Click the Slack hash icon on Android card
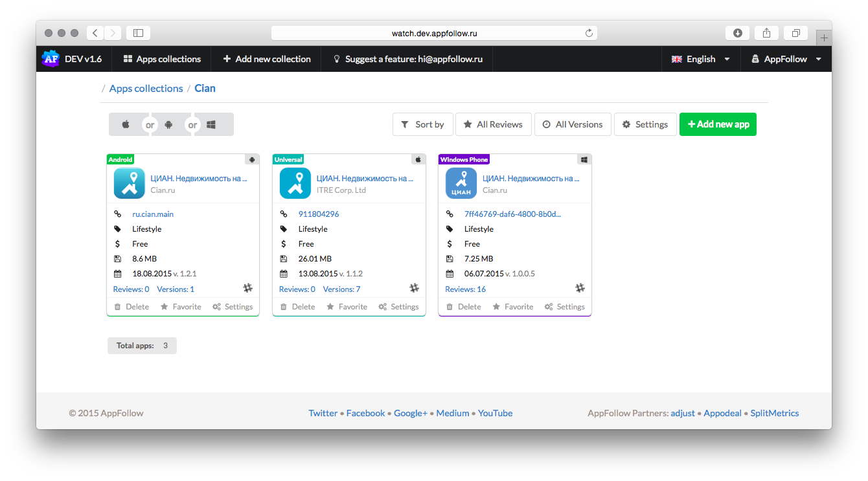 248,288
